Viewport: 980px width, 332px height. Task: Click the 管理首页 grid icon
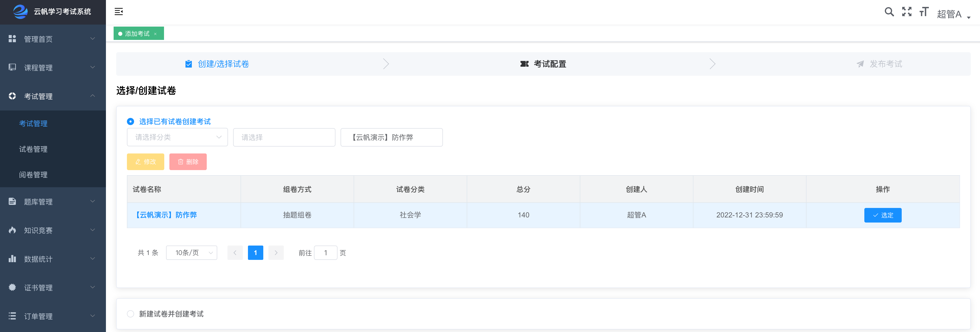coord(12,39)
